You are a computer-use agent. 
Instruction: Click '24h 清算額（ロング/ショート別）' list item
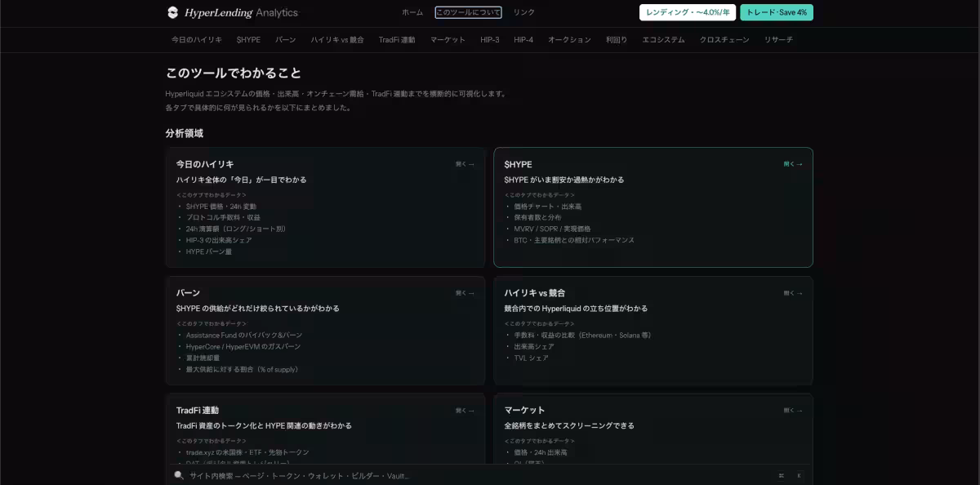tap(236, 229)
